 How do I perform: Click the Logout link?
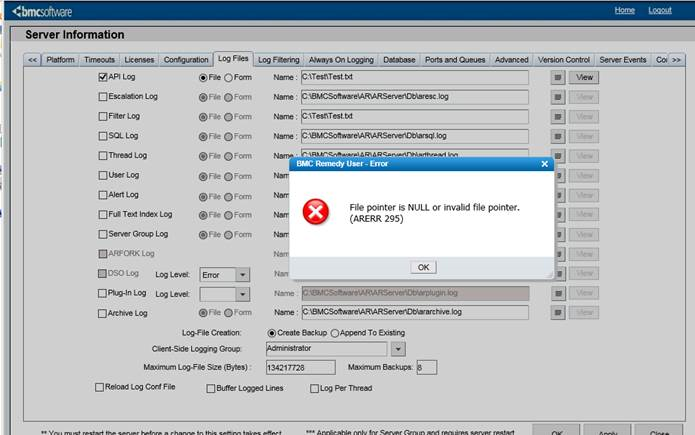(660, 10)
